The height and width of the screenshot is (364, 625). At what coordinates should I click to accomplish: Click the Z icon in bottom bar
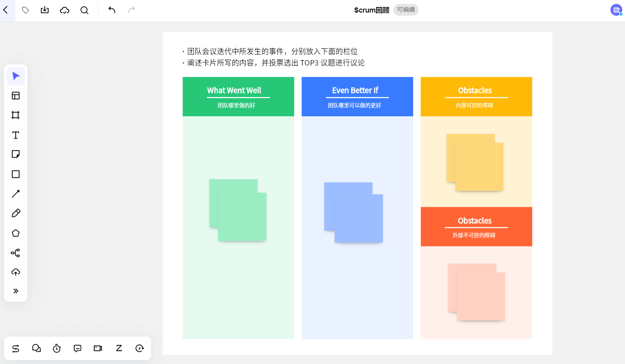tap(119, 348)
